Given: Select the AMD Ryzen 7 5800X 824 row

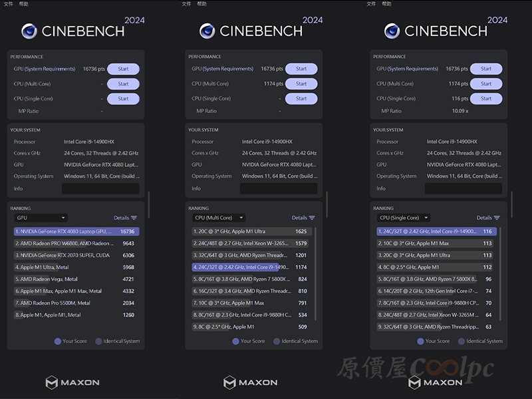Looking at the screenshot, I should [251, 279].
